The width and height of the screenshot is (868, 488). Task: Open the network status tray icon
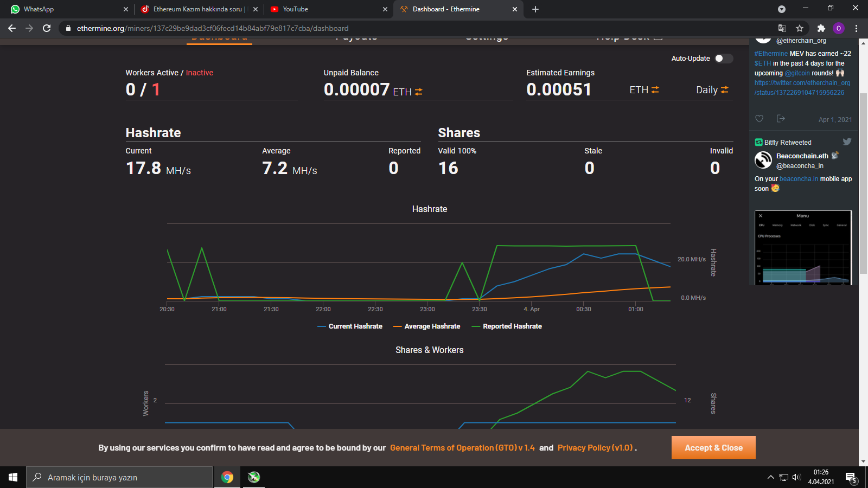(x=784, y=477)
